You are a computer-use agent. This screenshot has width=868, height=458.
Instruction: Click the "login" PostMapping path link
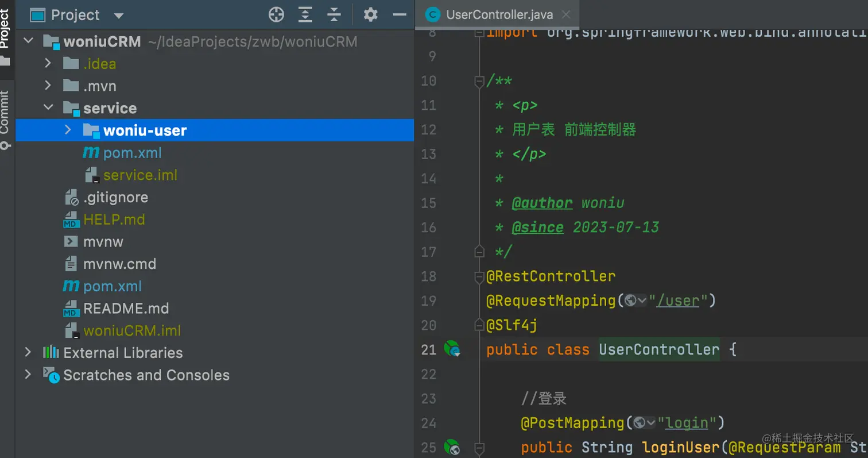click(x=687, y=423)
